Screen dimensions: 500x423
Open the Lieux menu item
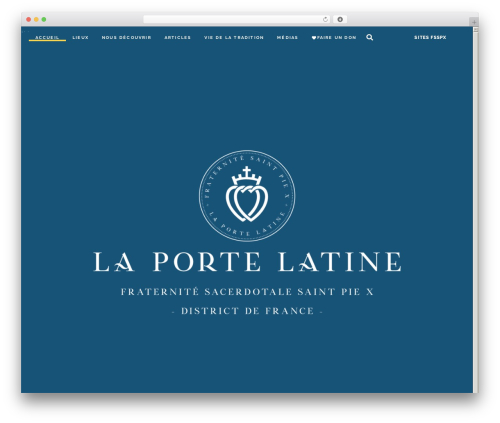pos(80,37)
